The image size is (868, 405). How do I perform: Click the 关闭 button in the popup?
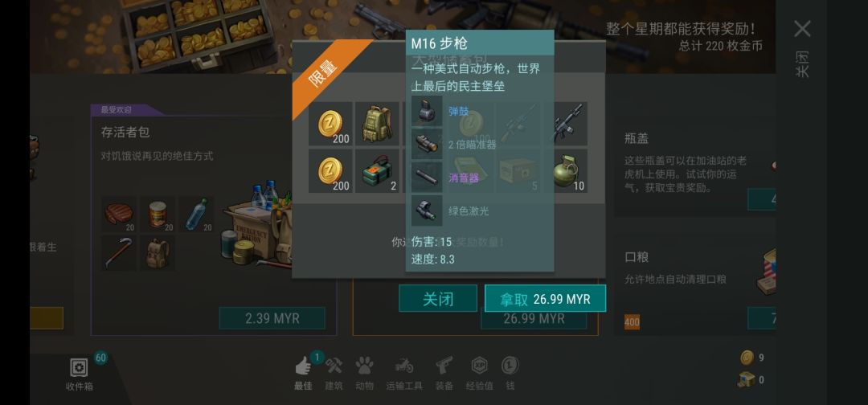click(438, 299)
